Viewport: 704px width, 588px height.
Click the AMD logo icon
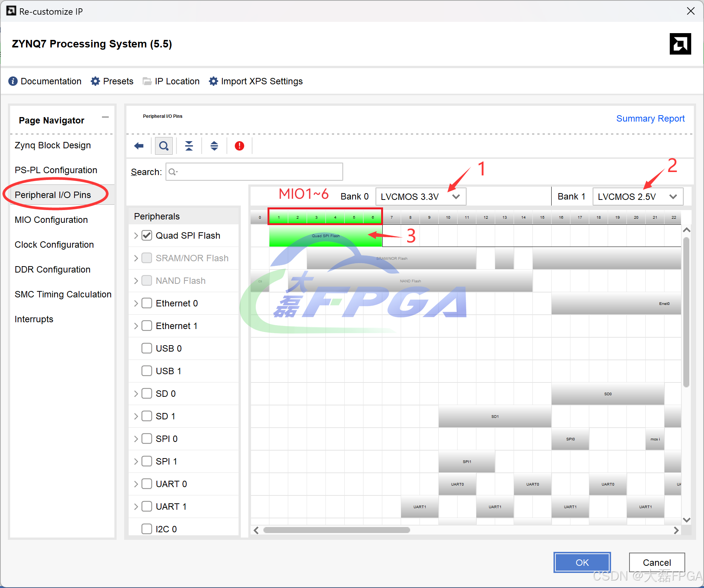click(x=680, y=44)
